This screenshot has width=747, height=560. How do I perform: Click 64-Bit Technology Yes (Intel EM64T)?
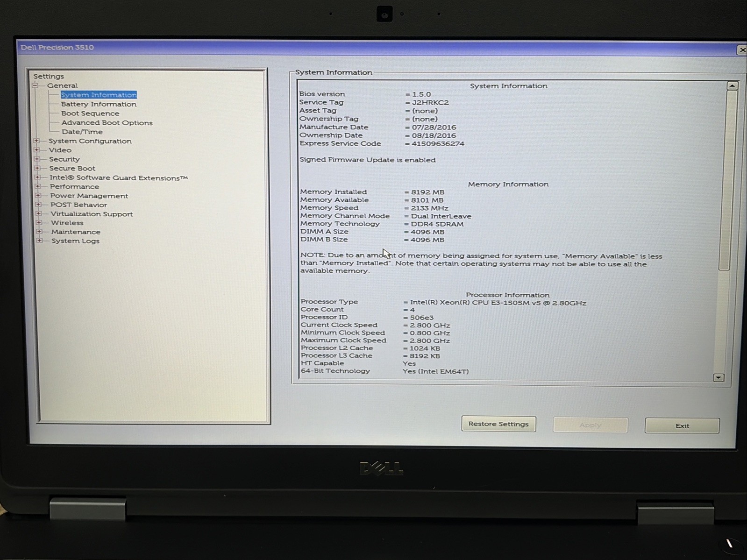435,371
